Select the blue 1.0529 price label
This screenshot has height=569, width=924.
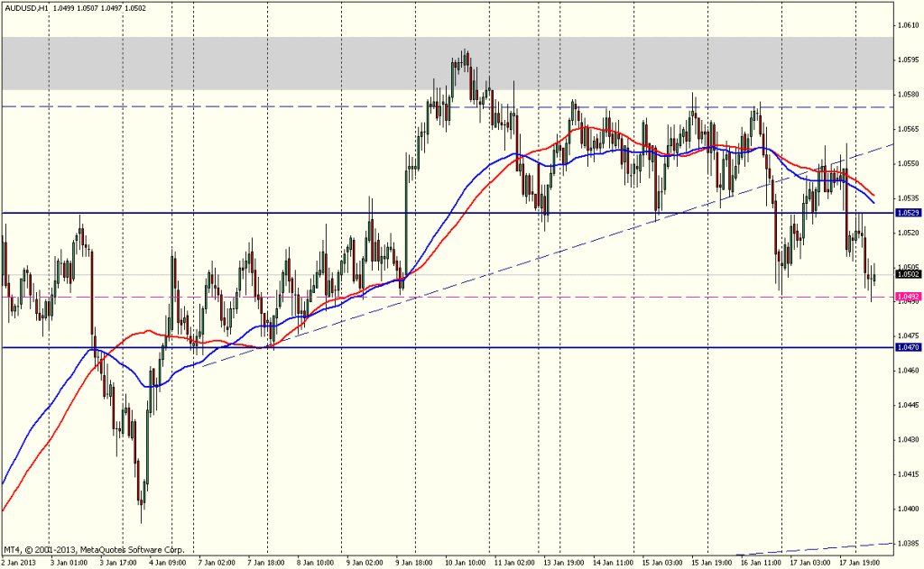(907, 214)
